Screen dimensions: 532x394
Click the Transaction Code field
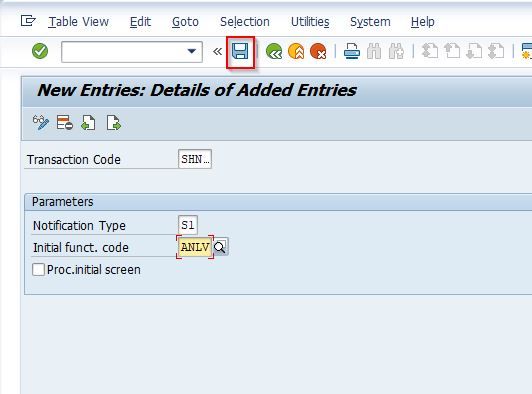(x=195, y=159)
